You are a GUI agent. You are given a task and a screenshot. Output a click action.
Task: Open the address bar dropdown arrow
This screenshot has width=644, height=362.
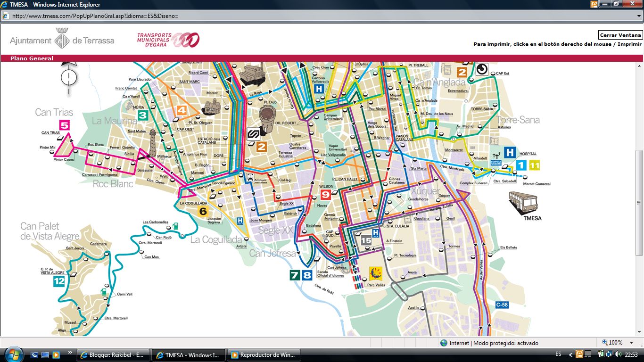639,16
